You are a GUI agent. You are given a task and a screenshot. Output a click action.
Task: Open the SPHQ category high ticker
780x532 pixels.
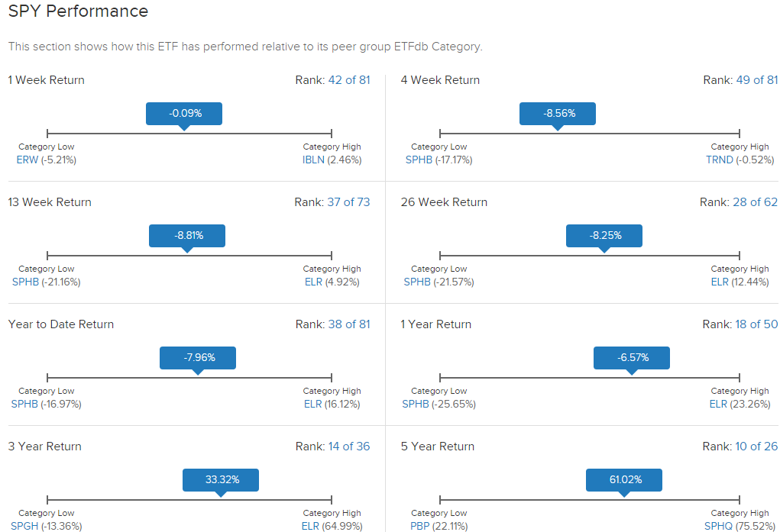(718, 526)
